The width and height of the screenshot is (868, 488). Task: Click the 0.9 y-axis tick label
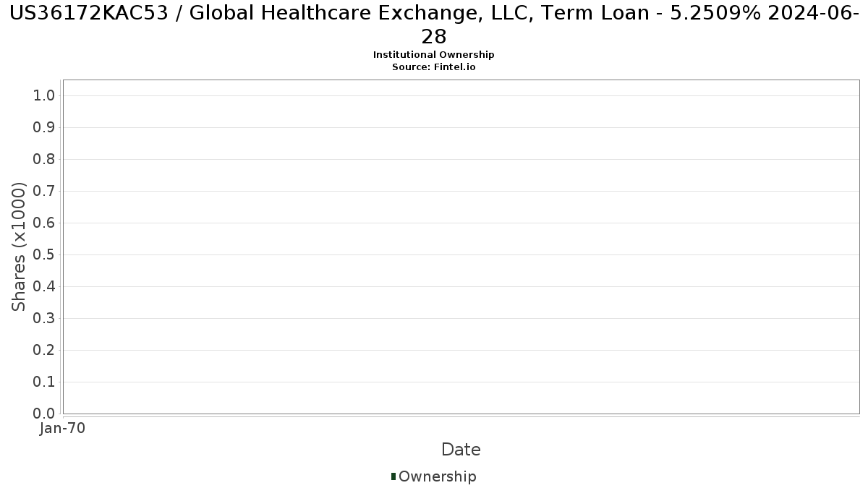click(44, 128)
